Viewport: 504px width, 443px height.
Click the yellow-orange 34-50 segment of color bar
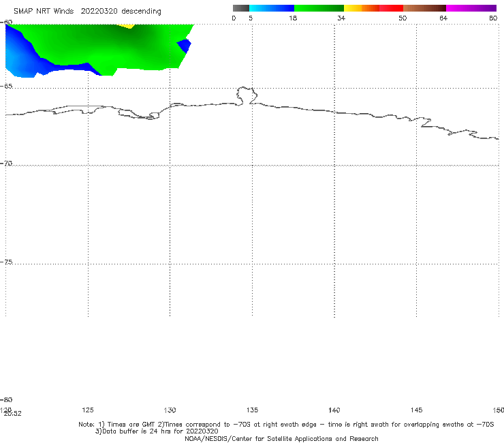(x=373, y=8)
